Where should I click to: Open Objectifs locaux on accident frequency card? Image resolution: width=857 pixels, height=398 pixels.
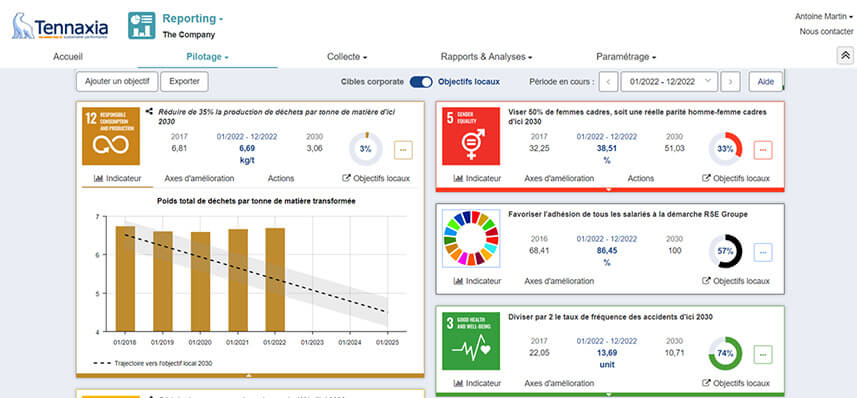point(736,383)
